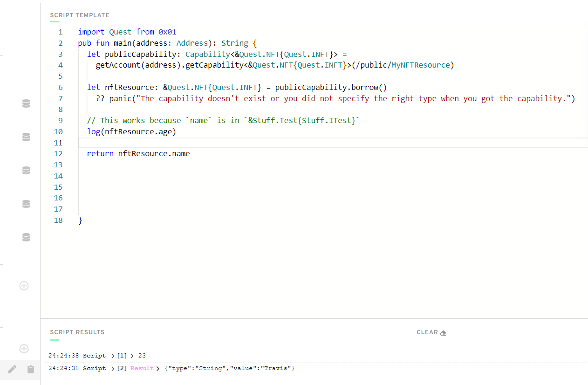Click 'getAccount(address)' on line 4
This screenshot has width=588, height=385.
coord(138,65)
